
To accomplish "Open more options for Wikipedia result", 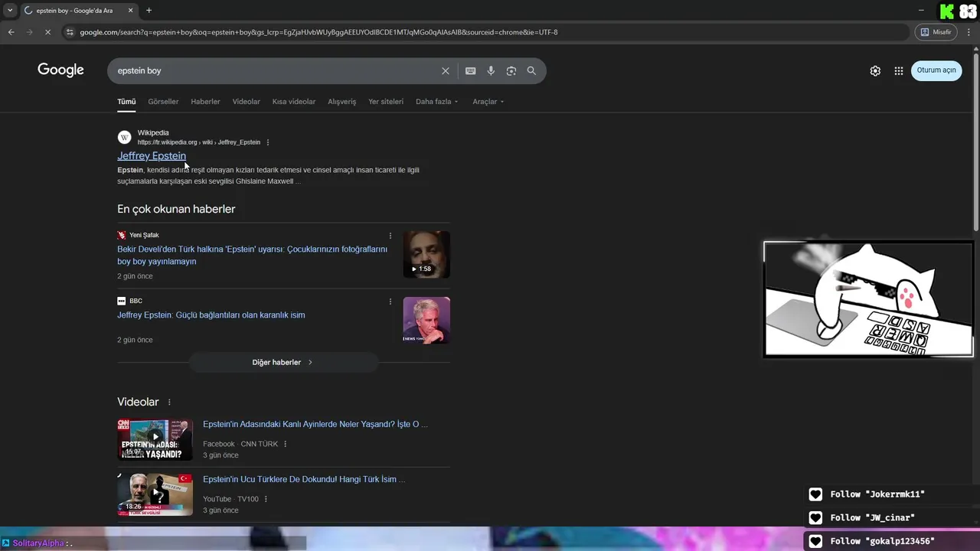I will point(268,142).
